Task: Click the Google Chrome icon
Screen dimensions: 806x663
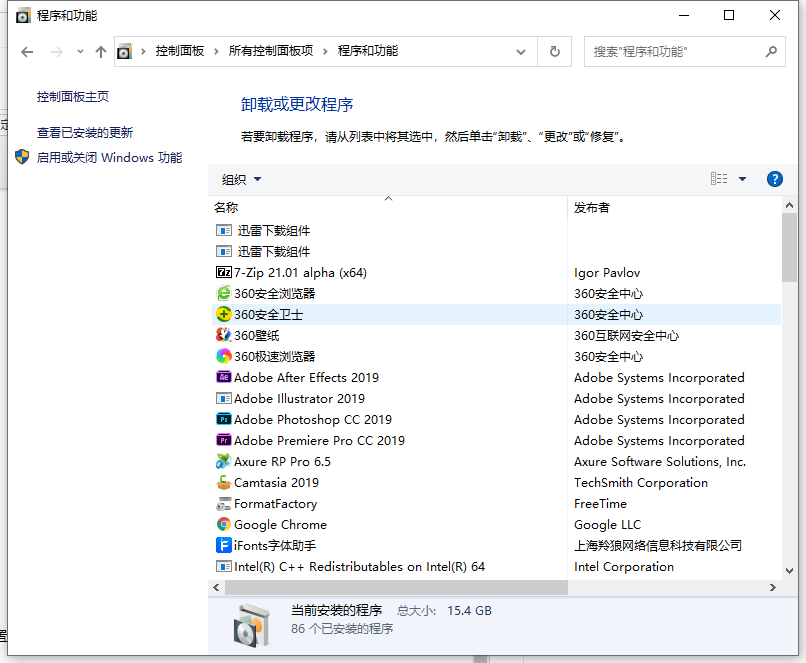Action: click(224, 524)
